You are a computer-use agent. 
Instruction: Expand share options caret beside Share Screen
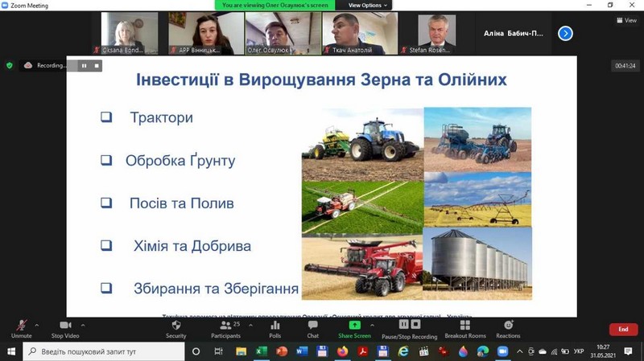coord(372,325)
